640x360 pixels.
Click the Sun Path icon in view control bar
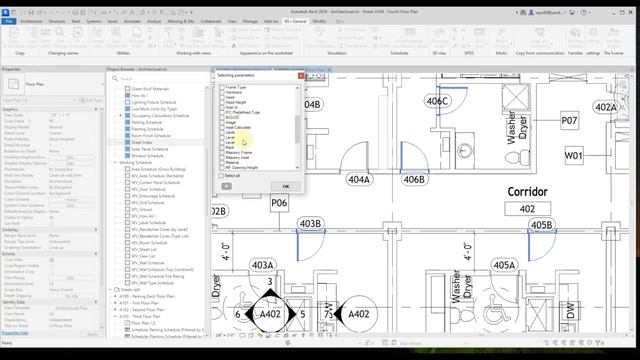(260, 336)
